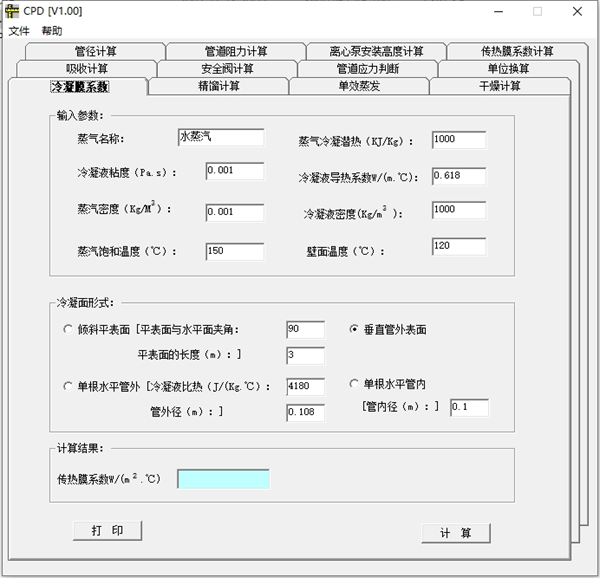The width and height of the screenshot is (600, 578).
Task: Click the 蒸气冷凝潜热 input field
Action: point(459,140)
